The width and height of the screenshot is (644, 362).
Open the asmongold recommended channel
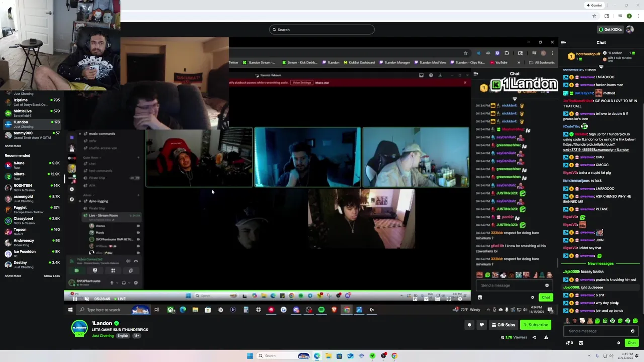pos(32,199)
